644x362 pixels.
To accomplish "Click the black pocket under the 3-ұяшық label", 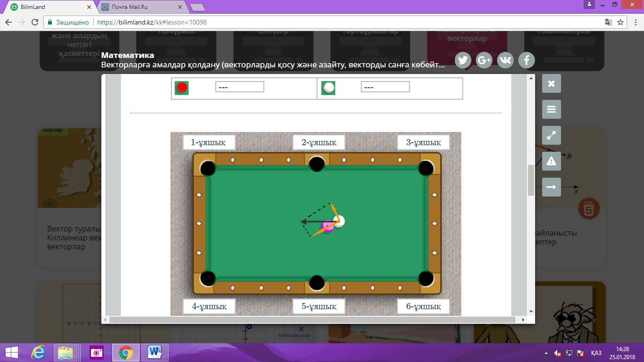I will click(x=426, y=168).
